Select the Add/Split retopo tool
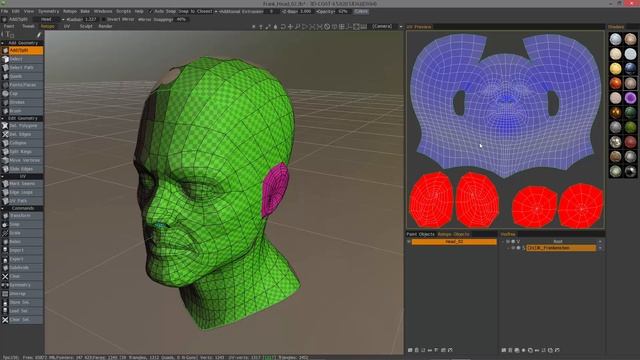Viewport: 640px width, 360px height. (x=22, y=51)
